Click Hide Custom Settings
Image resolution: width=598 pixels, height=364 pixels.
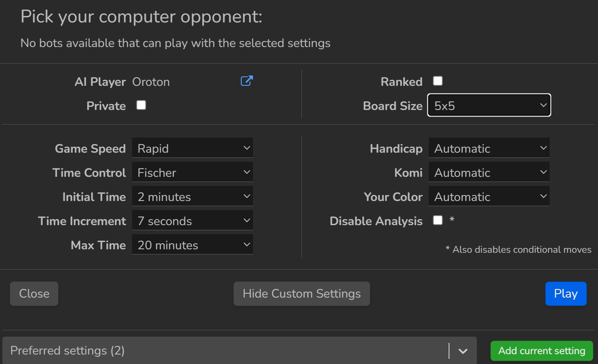[x=301, y=294]
